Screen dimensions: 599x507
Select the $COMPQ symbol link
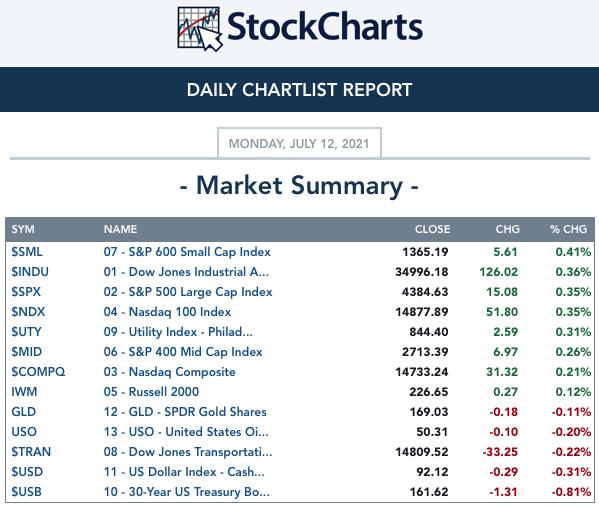tap(38, 372)
